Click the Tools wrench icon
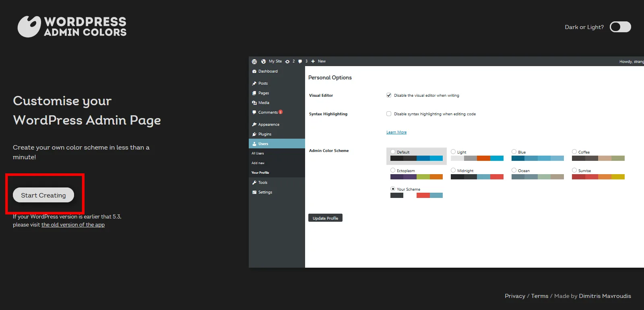Screen dimensions: 644x310 [254, 183]
